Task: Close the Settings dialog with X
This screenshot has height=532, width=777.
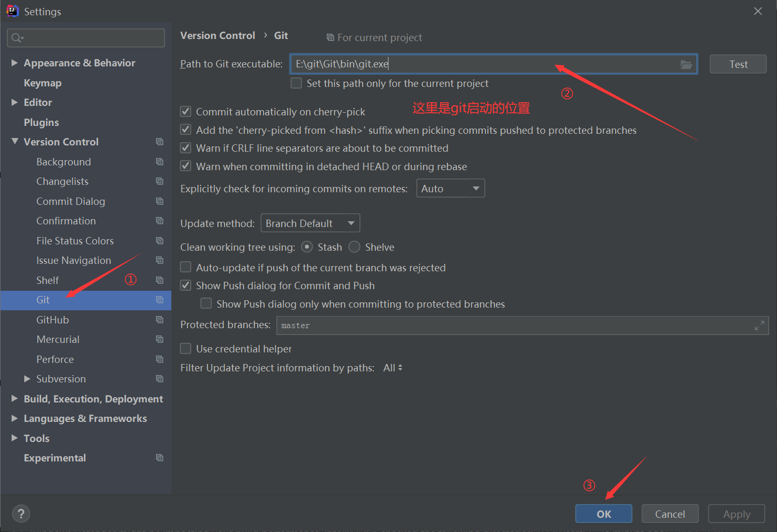Action: tap(758, 11)
